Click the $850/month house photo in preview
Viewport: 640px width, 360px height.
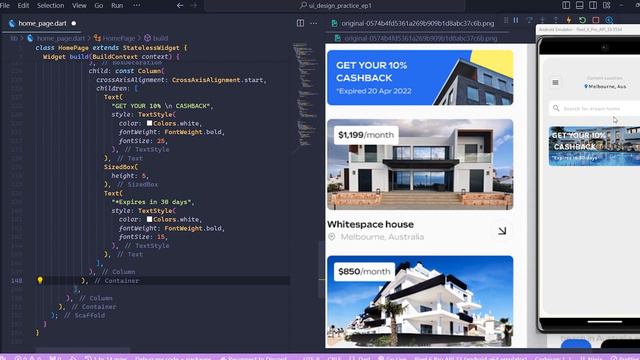click(420, 301)
